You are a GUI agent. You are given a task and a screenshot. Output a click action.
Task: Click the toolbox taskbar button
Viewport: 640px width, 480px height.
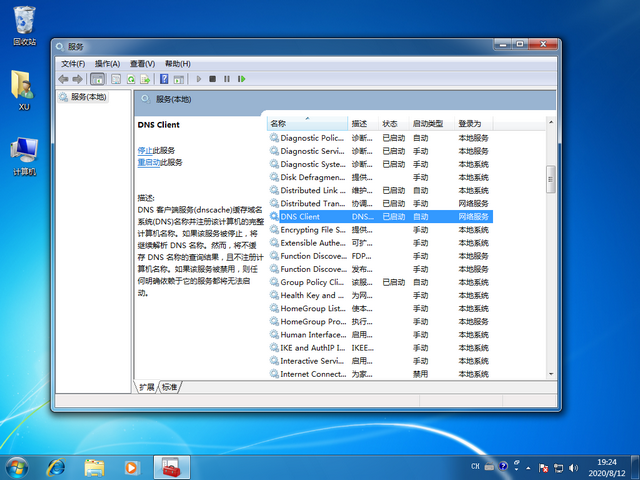point(171,467)
